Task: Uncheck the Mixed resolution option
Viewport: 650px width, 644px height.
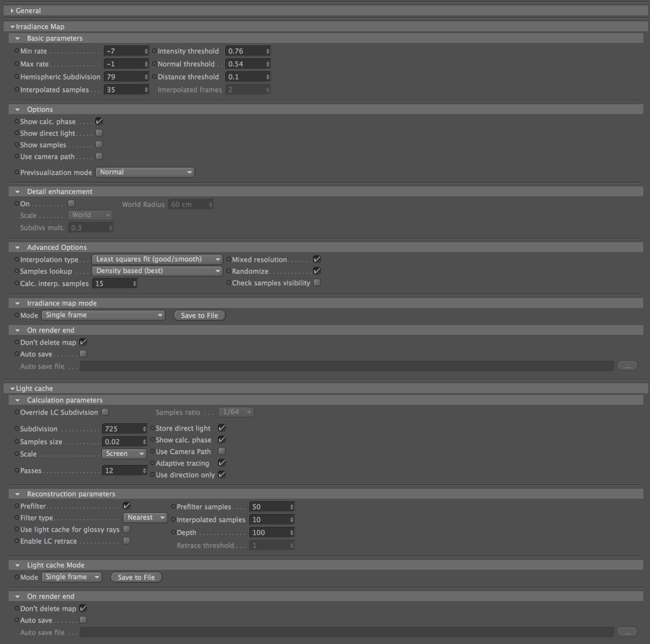Action: tap(317, 259)
